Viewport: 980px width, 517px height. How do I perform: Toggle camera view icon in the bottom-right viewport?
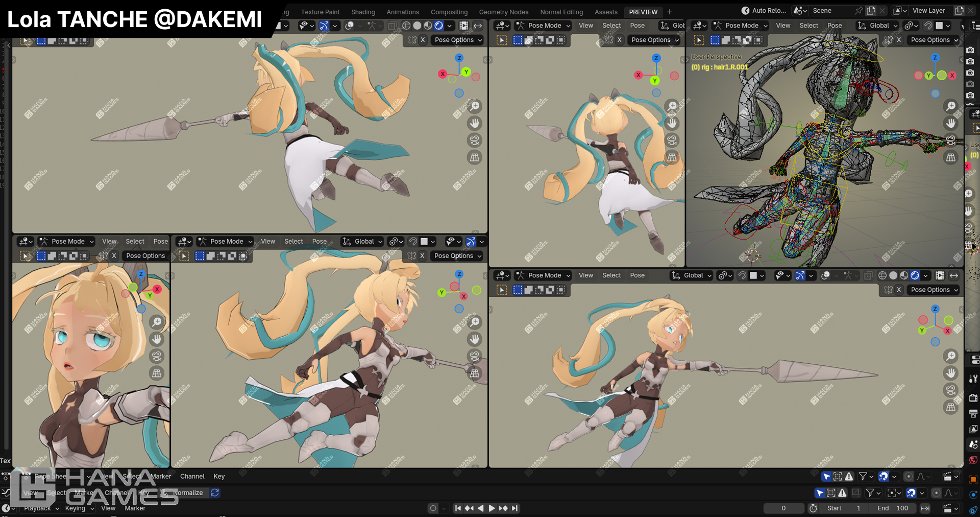tap(950, 390)
